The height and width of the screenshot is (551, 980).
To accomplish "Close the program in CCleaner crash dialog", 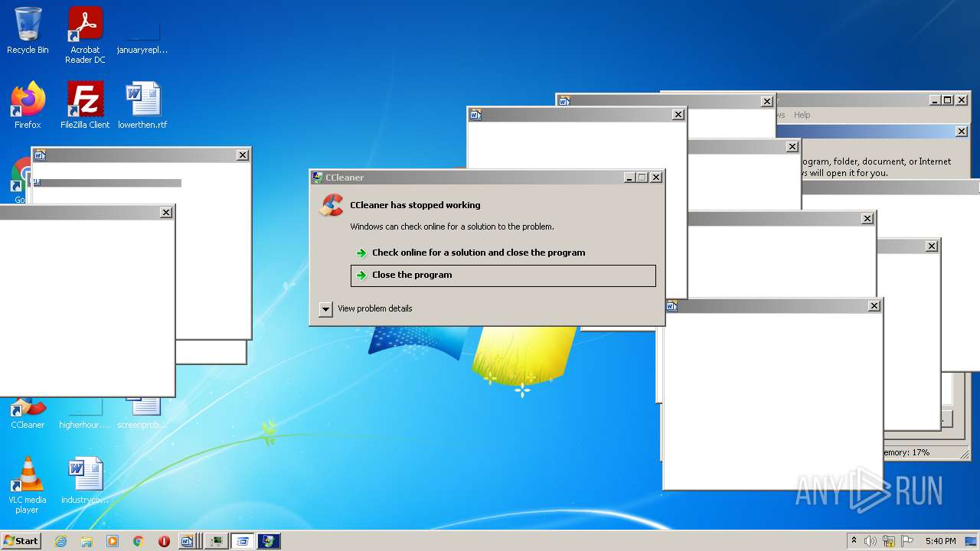I will tap(503, 275).
